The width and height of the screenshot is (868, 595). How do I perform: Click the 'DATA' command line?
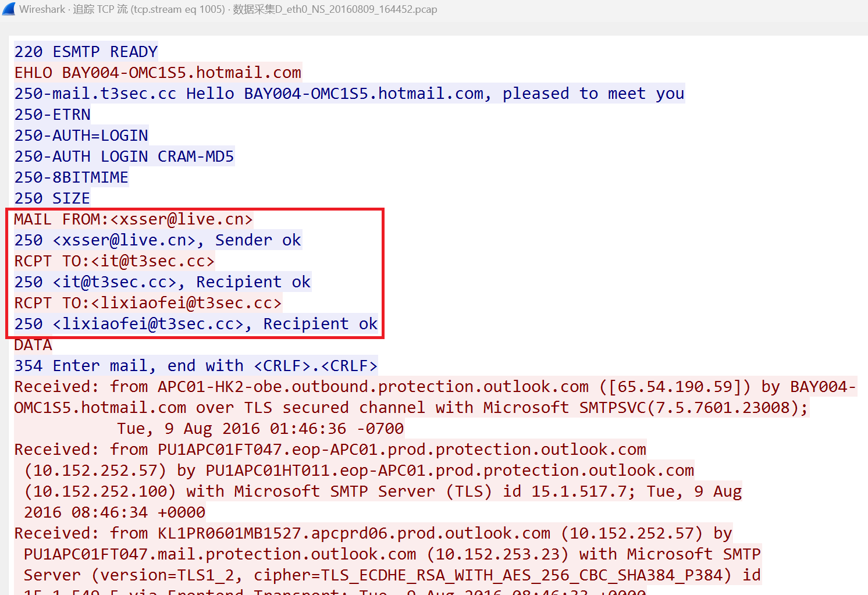coord(33,345)
